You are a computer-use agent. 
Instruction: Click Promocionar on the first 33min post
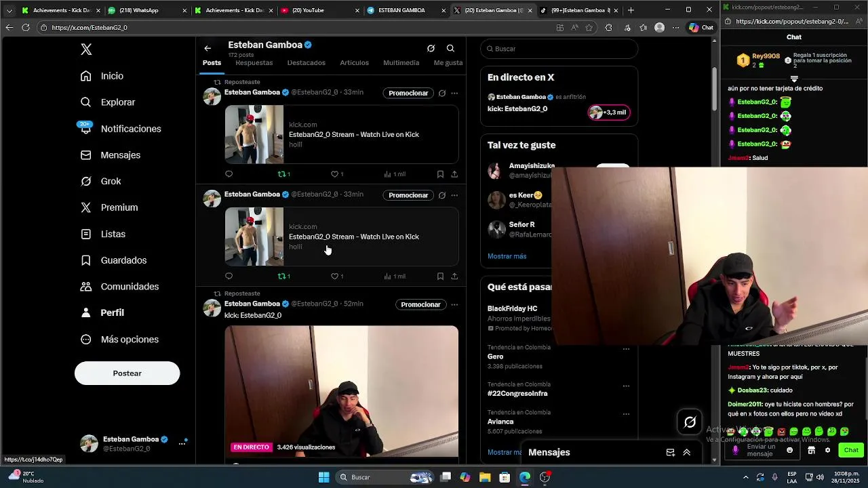tap(408, 93)
